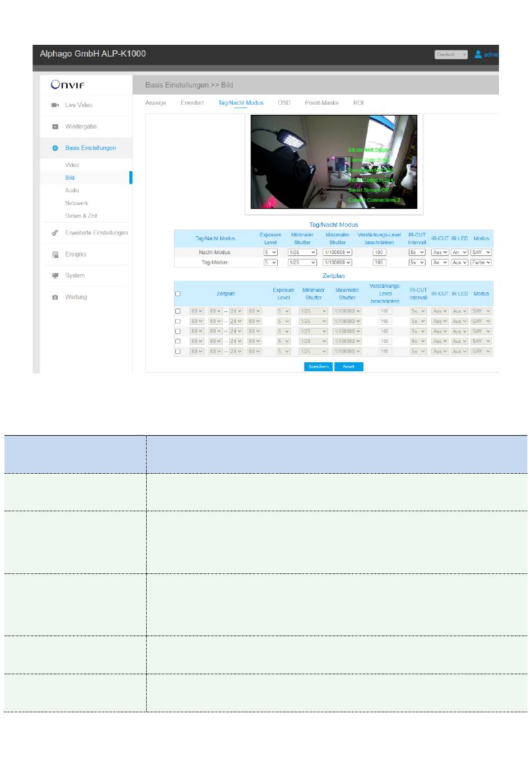Viewport: 532px width, 761px height.
Task: Click the Ereignis icon in sidebar
Action: click(55, 254)
